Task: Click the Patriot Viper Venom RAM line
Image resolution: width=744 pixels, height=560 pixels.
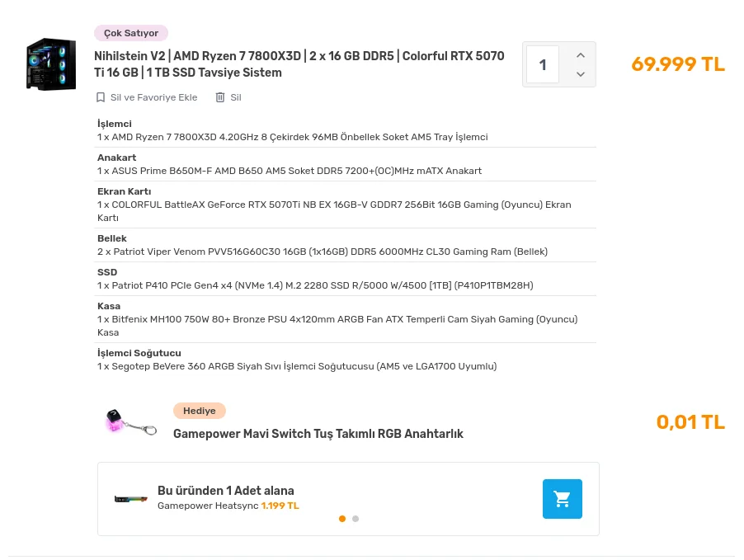Action: pos(323,252)
